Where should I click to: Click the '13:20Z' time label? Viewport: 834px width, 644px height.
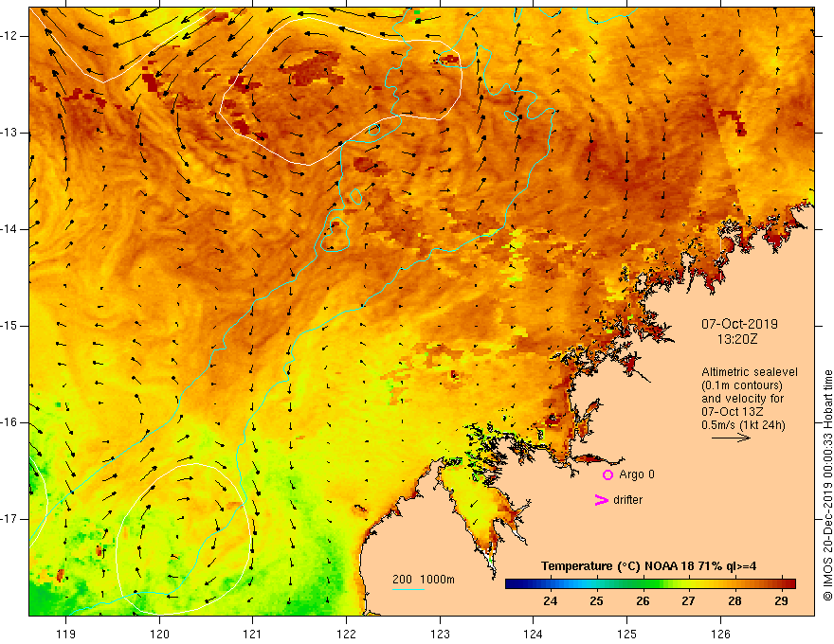[x=736, y=339]
